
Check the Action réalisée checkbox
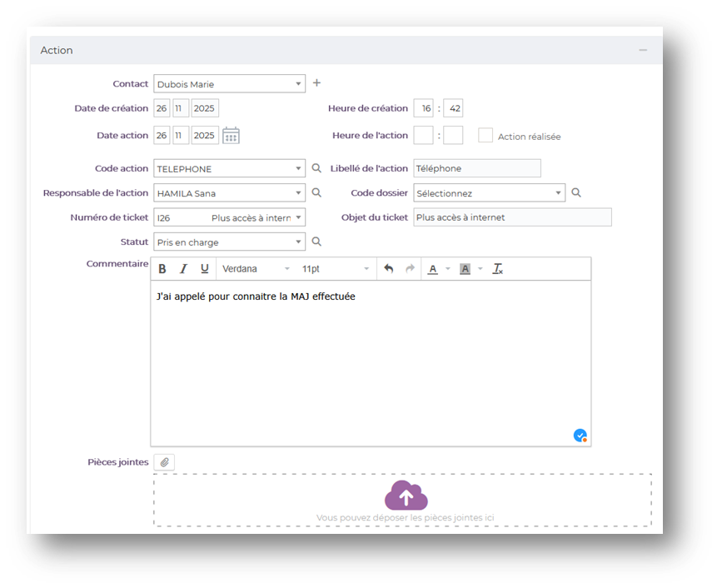pos(485,136)
